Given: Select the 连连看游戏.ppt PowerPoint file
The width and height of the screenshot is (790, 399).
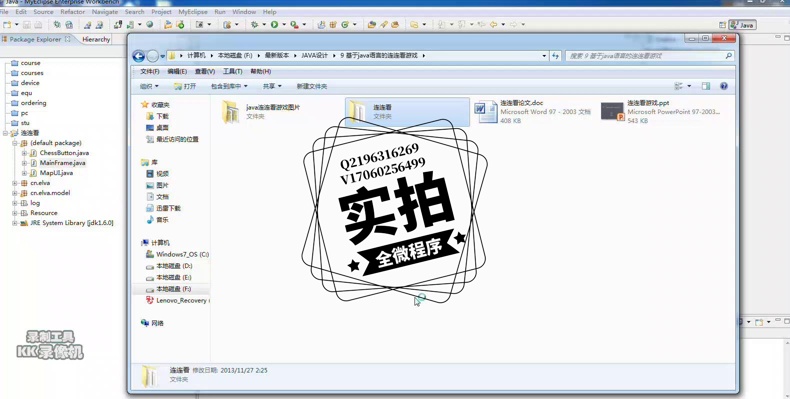Looking at the screenshot, I should [661, 111].
